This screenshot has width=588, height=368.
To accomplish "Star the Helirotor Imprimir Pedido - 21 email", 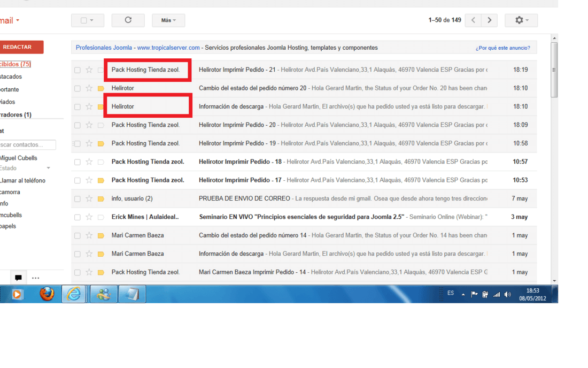I will click(x=89, y=70).
